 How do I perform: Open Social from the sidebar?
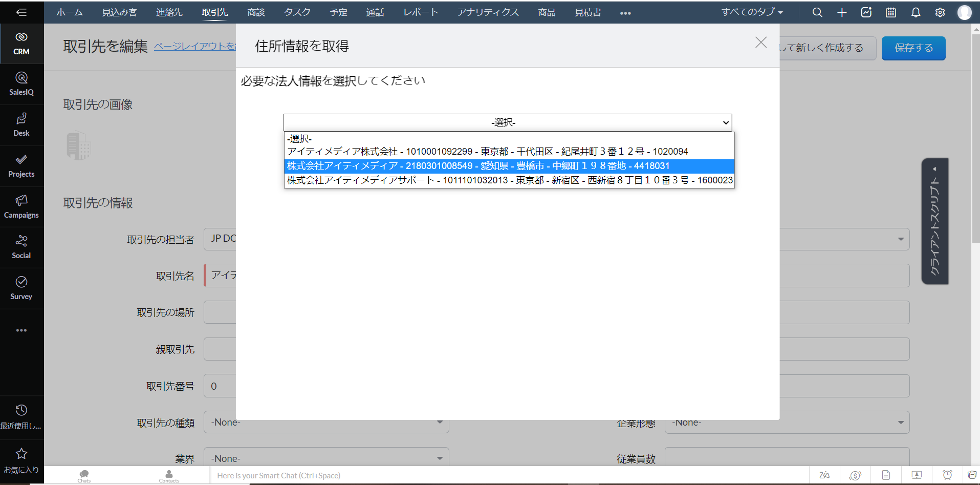coord(21,247)
